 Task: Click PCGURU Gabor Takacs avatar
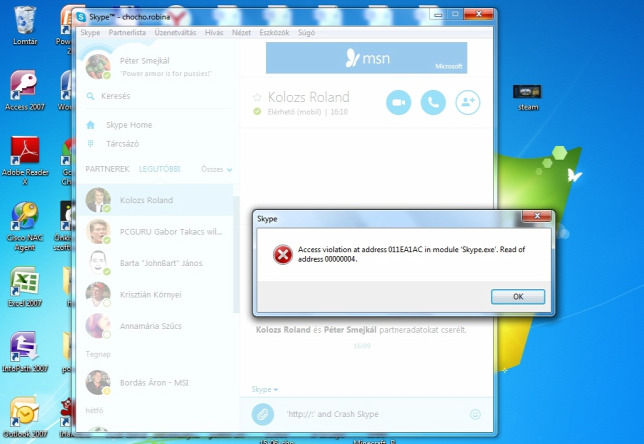pos(98,232)
